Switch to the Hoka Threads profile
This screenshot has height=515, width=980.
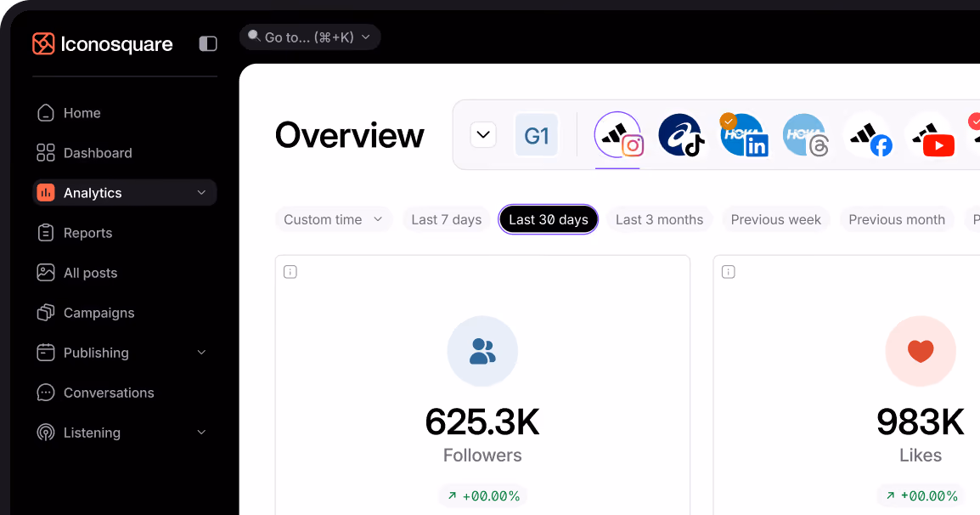point(806,134)
